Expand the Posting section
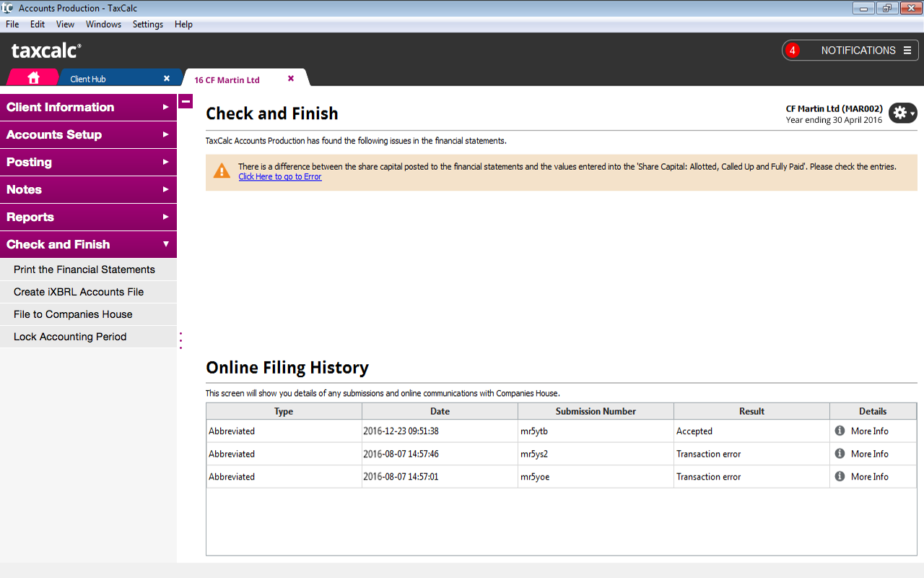924x578 pixels. point(88,162)
